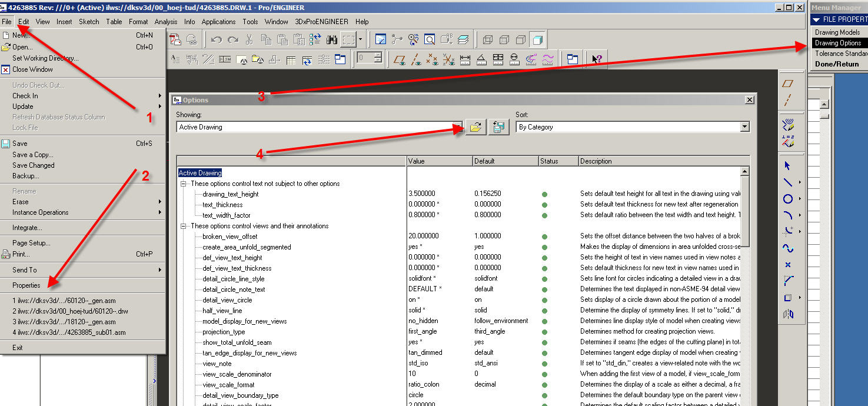Image resolution: width=868 pixels, height=406 pixels.
Task: Select the arrow pointer tool in sketch toolbar
Action: click(x=788, y=166)
